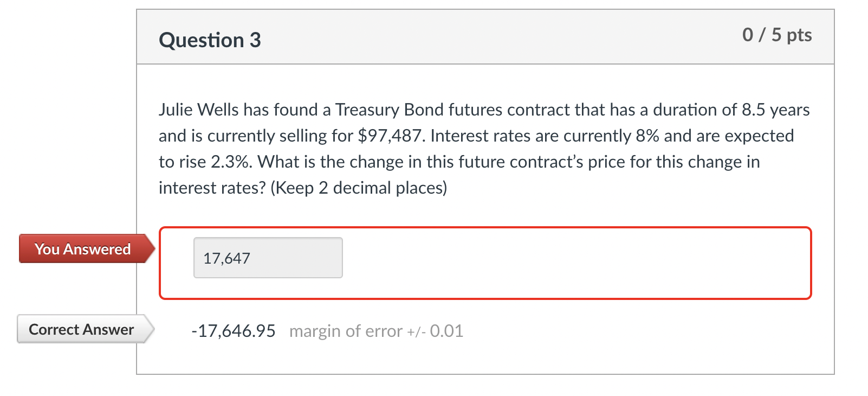Viewport: 868px width, 396px height.
Task: Click the answer field containing 17,647
Action: (268, 258)
